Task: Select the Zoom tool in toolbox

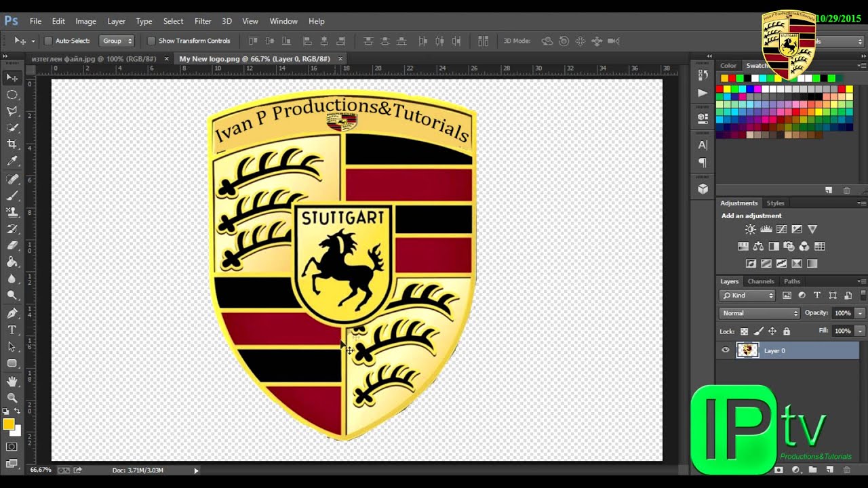Action: pyautogui.click(x=12, y=398)
